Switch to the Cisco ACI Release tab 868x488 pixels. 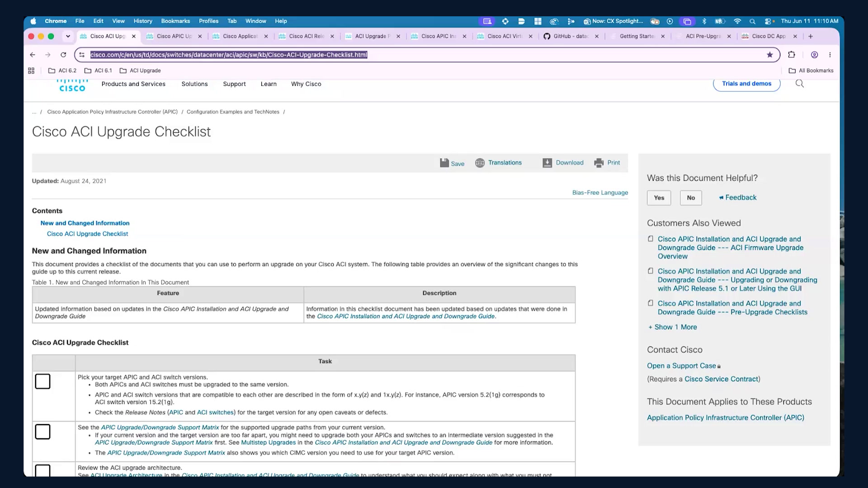[306, 36]
